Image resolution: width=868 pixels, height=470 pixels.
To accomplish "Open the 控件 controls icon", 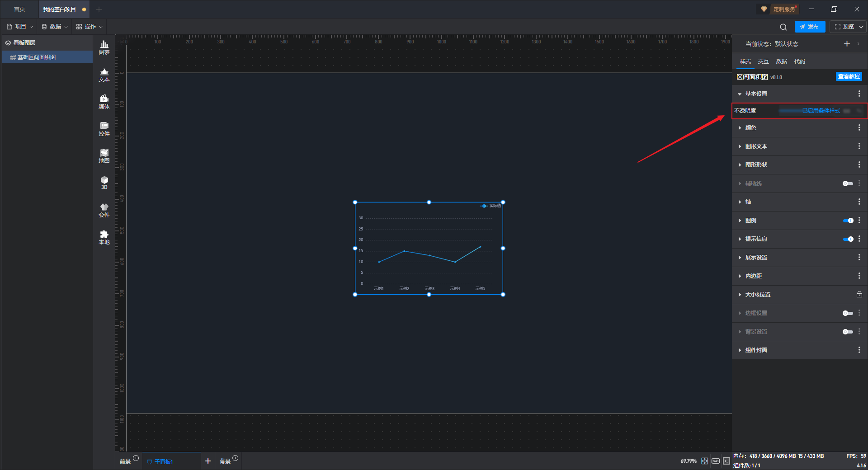I will point(104,129).
